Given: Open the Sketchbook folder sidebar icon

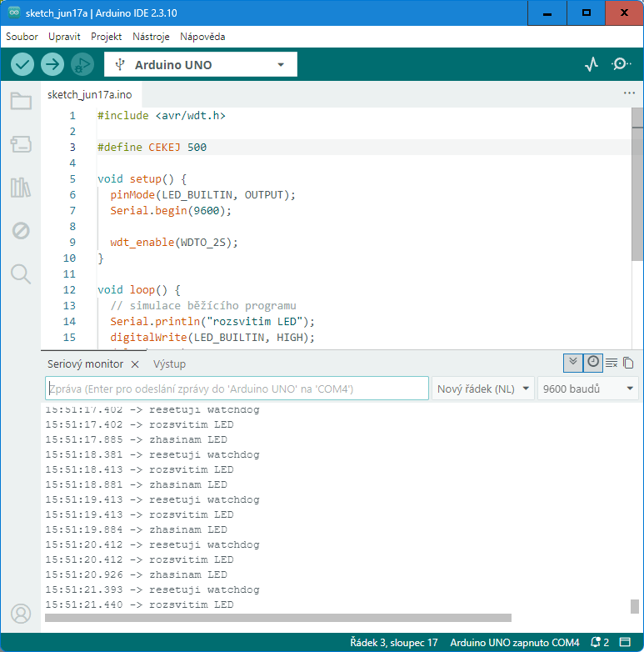Looking at the screenshot, I should click(x=21, y=101).
